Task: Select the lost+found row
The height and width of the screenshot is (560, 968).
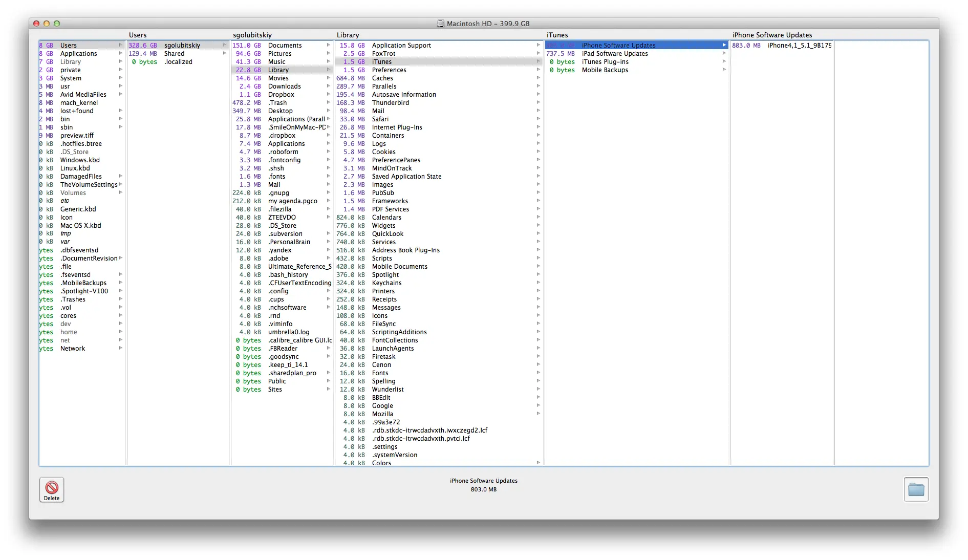Action: [x=82, y=111]
